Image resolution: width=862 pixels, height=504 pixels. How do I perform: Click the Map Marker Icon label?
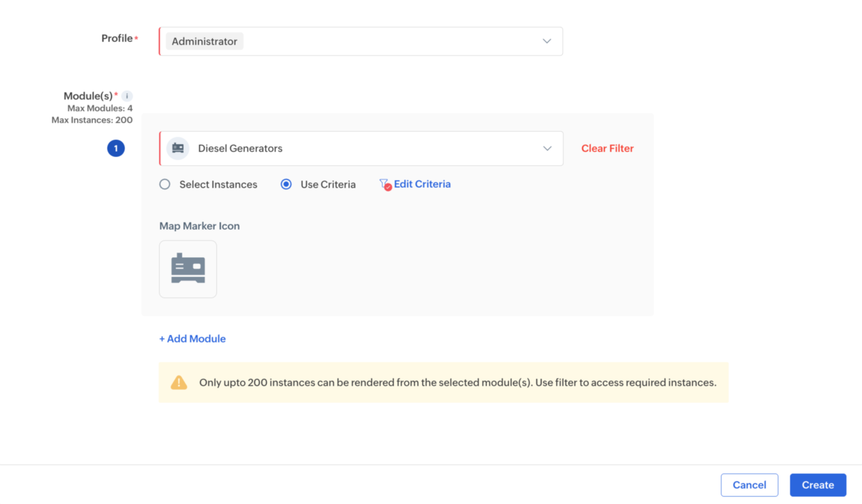point(199,226)
